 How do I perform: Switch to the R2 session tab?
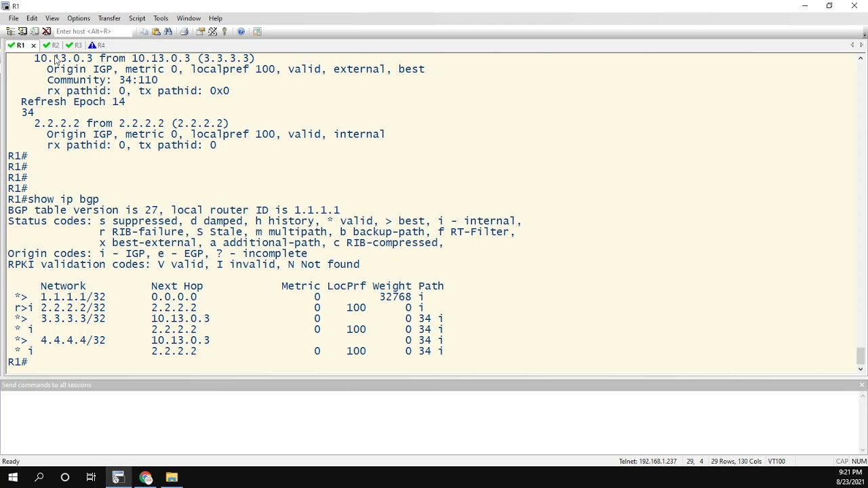(x=51, y=45)
